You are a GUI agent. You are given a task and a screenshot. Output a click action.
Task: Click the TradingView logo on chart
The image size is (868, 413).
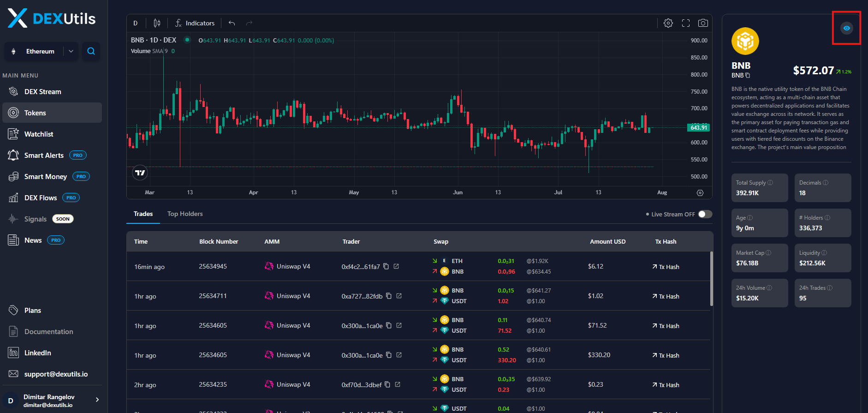tap(140, 173)
